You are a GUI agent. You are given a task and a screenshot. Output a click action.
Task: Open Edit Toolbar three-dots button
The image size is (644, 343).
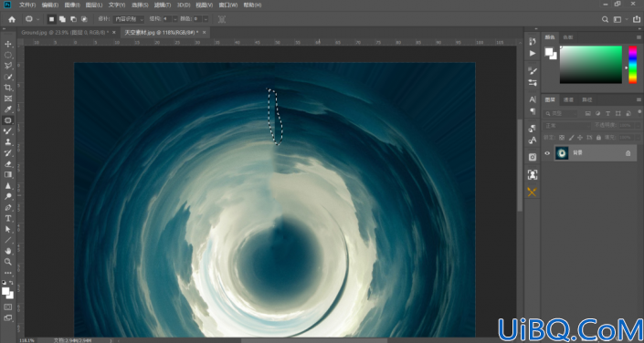8,273
